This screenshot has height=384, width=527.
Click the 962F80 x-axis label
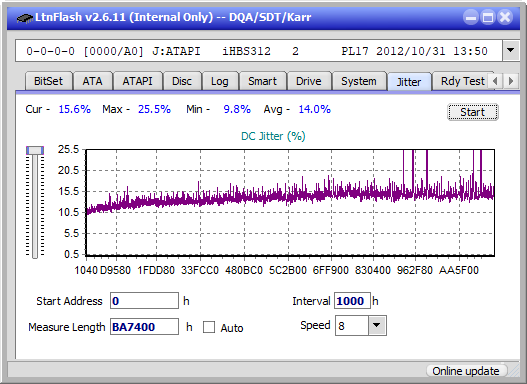click(414, 270)
